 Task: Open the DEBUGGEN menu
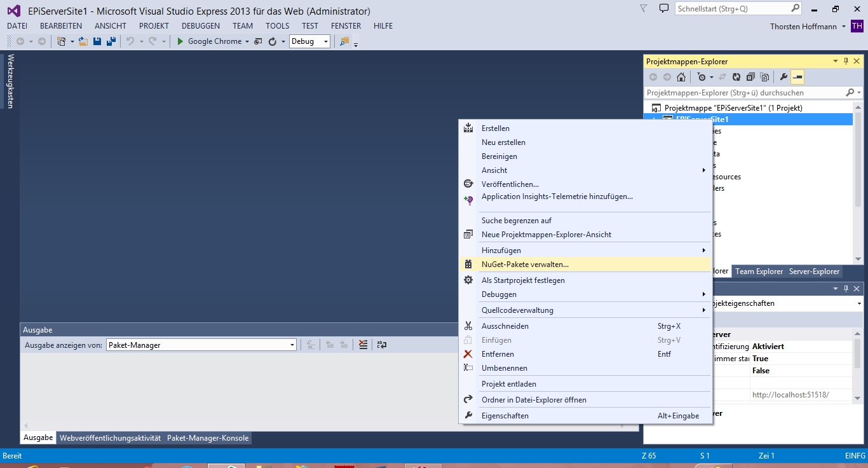[200, 26]
